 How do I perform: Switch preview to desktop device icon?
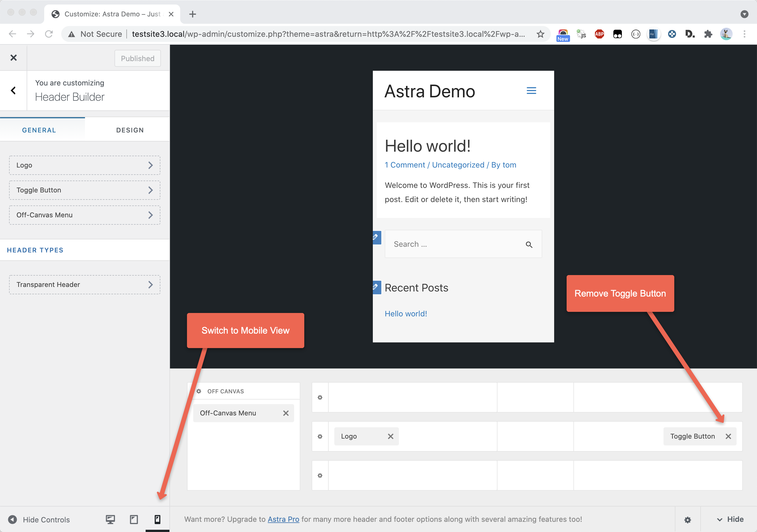[110, 520]
